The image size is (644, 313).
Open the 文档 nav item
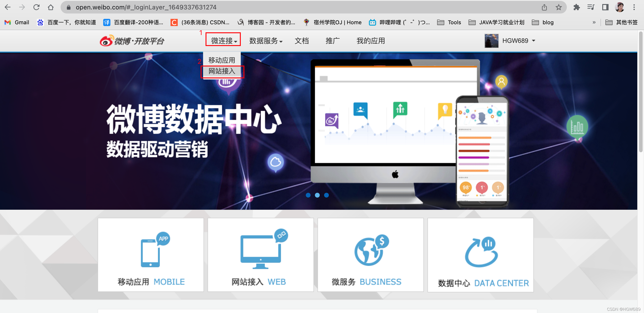302,41
